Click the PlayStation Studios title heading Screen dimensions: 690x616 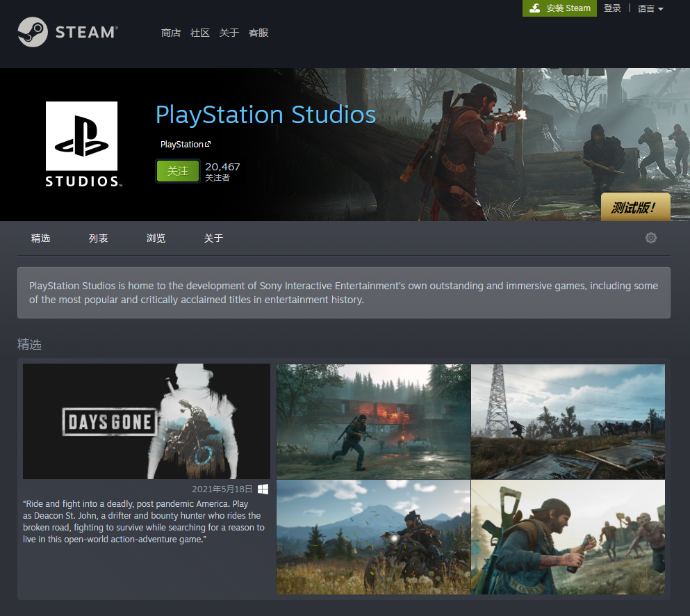[x=266, y=115]
